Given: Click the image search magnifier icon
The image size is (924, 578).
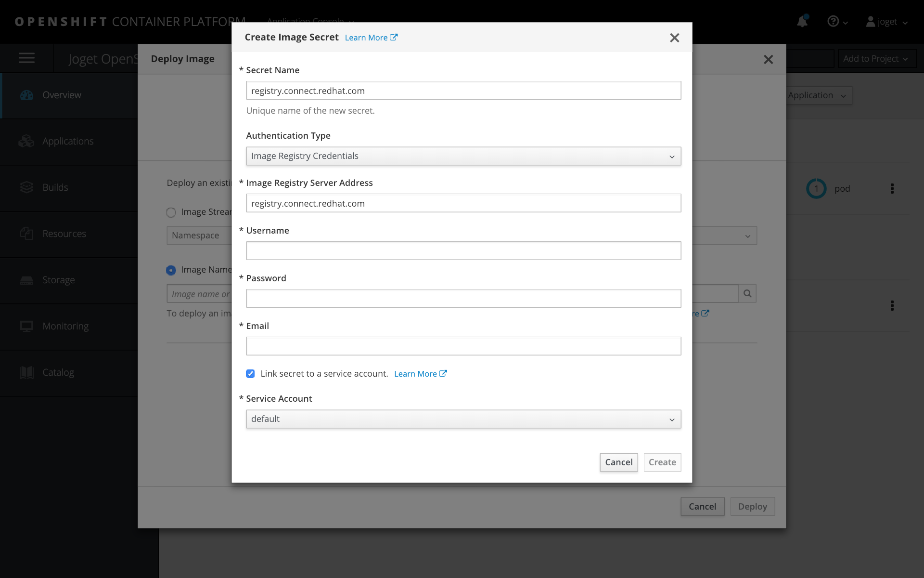Looking at the screenshot, I should tap(747, 293).
